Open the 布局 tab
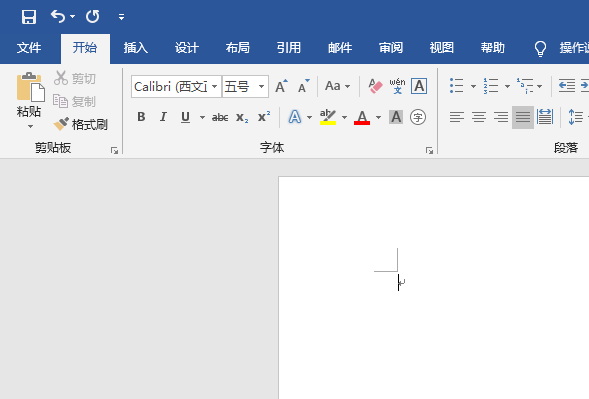This screenshot has width=589, height=399. pos(238,48)
